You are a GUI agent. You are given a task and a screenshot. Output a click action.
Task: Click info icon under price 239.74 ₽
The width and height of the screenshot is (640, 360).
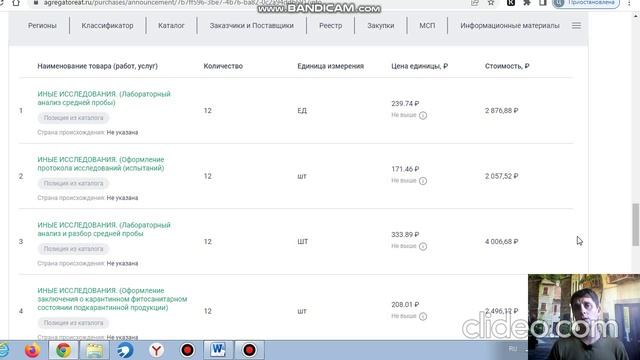[423, 116]
